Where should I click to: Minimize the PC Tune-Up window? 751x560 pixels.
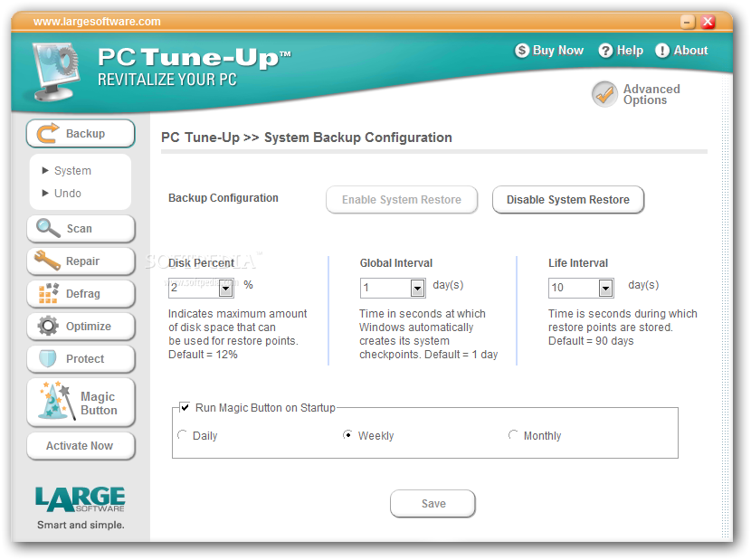pos(688,22)
